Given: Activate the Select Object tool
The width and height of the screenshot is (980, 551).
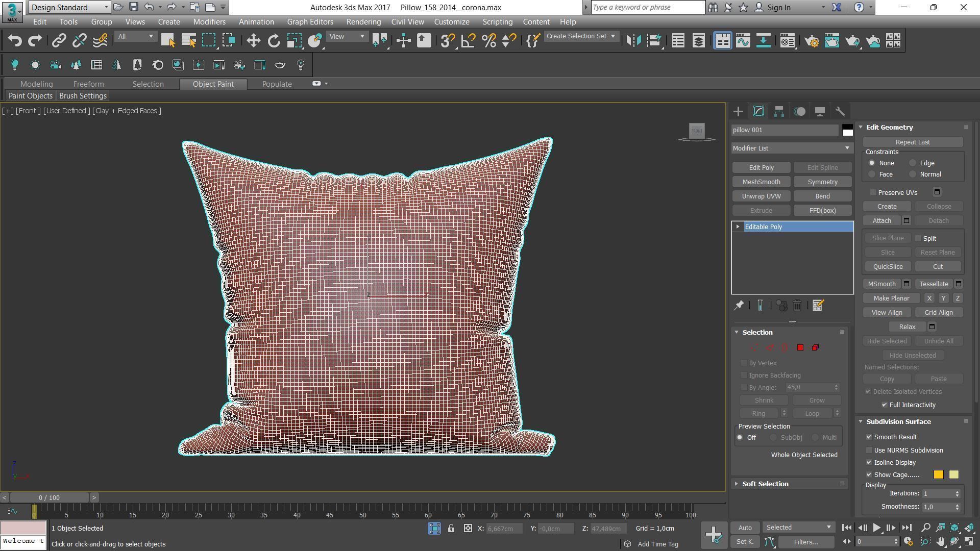Looking at the screenshot, I should pyautogui.click(x=168, y=41).
